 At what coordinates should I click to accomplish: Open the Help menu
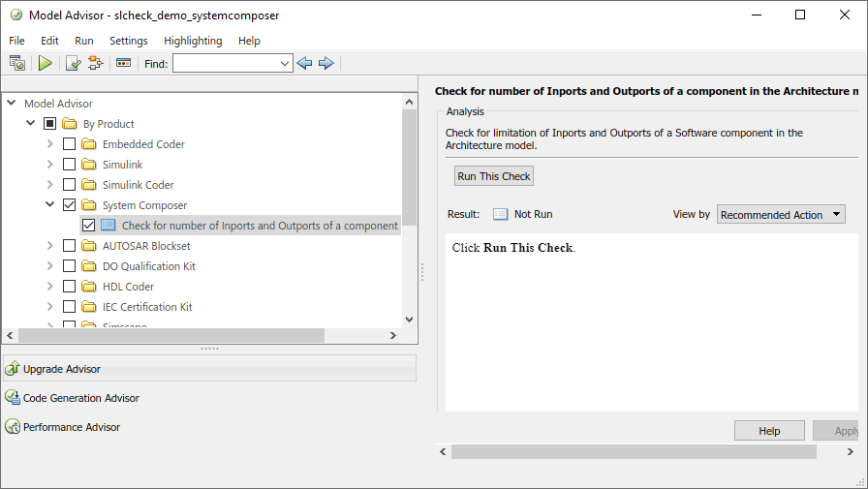(249, 41)
